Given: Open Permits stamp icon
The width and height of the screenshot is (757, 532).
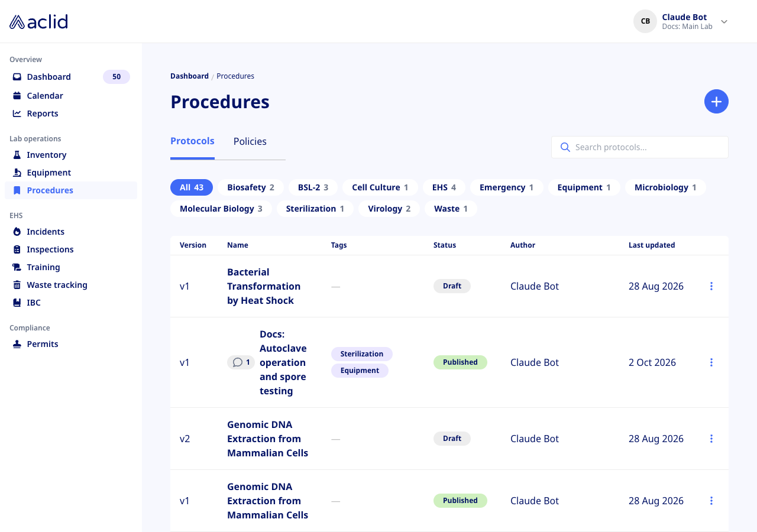Looking at the screenshot, I should (x=17, y=344).
